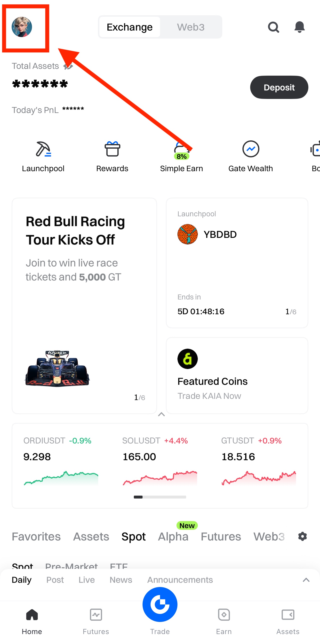320x644 pixels.
Task: Switch to Exchange mode
Action: pos(129,27)
